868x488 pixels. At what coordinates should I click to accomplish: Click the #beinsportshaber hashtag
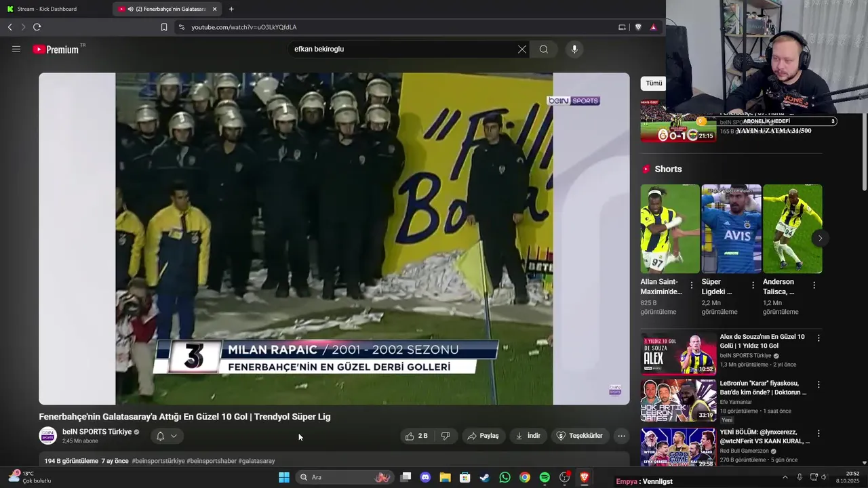pyautogui.click(x=212, y=461)
